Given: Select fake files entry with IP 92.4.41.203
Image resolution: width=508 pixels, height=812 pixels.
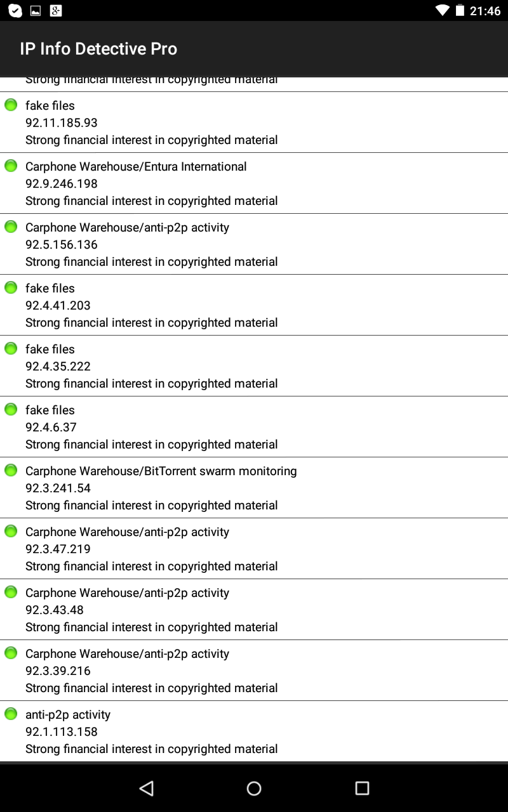Looking at the screenshot, I should [x=254, y=305].
